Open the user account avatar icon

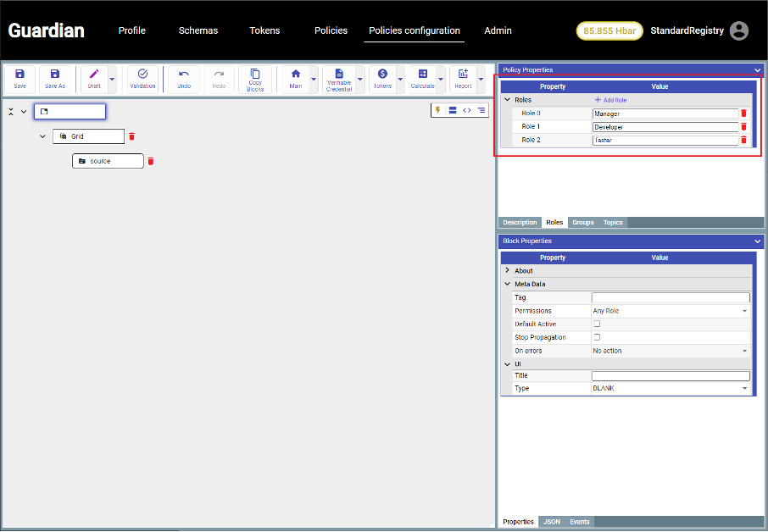pos(739,30)
